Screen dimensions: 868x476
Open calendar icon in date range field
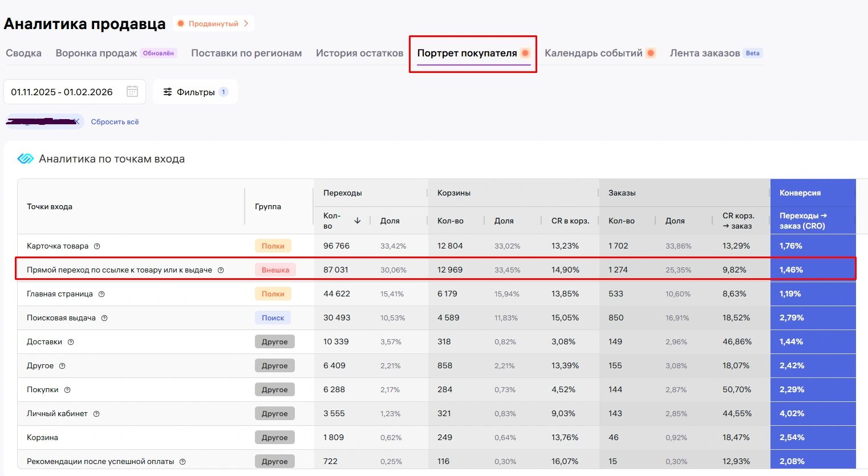pyautogui.click(x=132, y=92)
